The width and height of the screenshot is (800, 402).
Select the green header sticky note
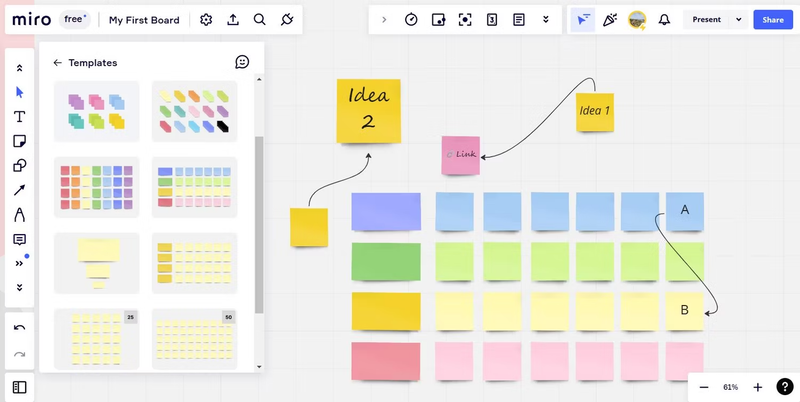tap(386, 261)
